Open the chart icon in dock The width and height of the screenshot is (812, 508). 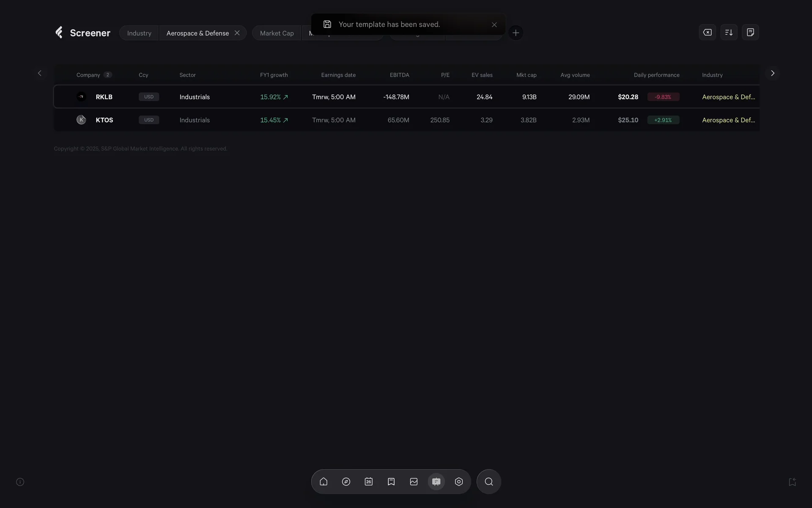pyautogui.click(x=414, y=482)
